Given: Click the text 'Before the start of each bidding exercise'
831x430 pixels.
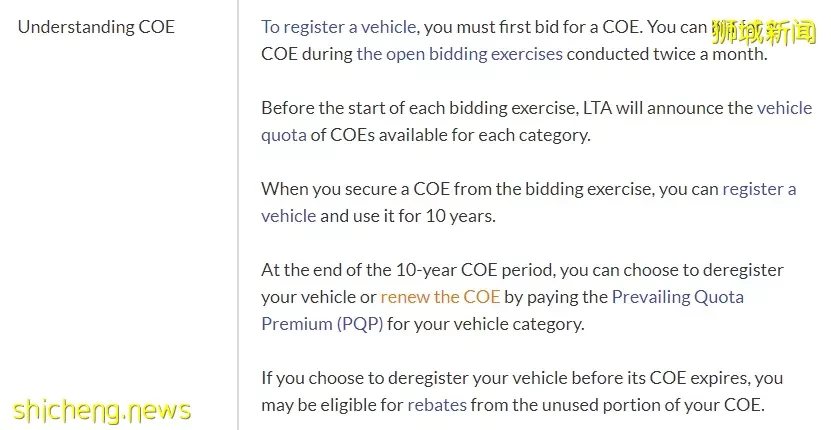Looking at the screenshot, I should point(418,108).
